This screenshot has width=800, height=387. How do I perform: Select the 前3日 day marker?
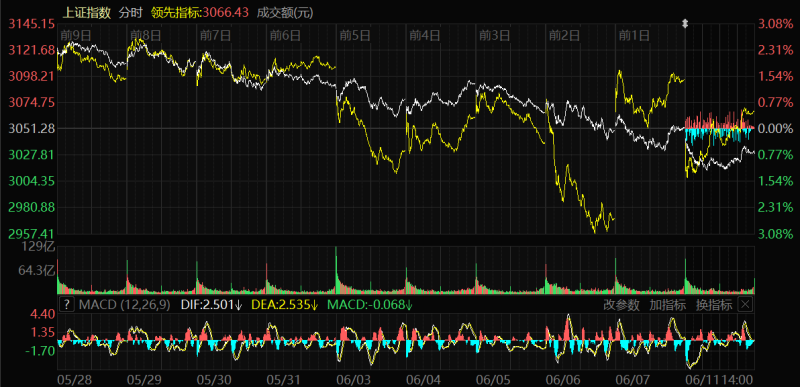(x=494, y=35)
